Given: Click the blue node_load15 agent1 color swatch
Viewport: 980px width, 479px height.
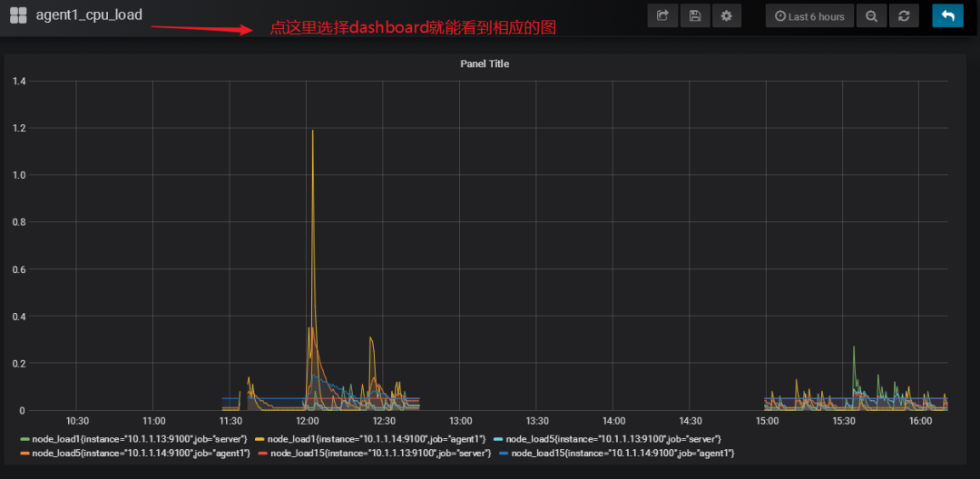Looking at the screenshot, I should [505, 453].
